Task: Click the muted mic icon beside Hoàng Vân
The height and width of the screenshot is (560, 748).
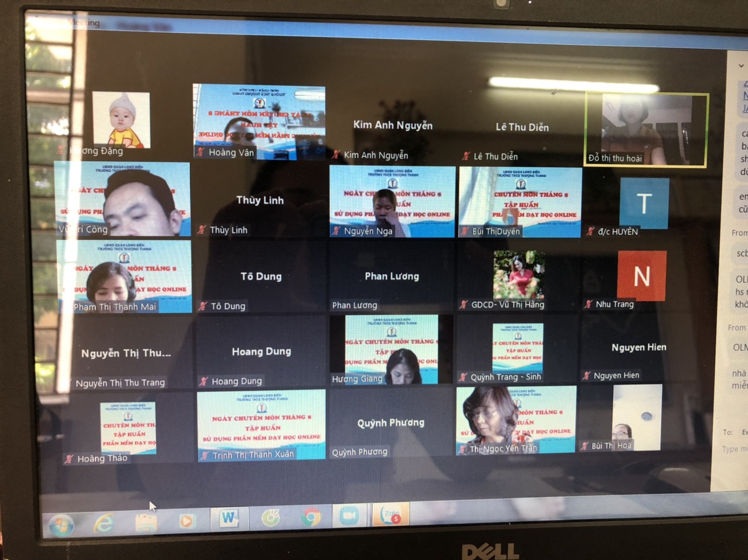Action: tap(200, 152)
